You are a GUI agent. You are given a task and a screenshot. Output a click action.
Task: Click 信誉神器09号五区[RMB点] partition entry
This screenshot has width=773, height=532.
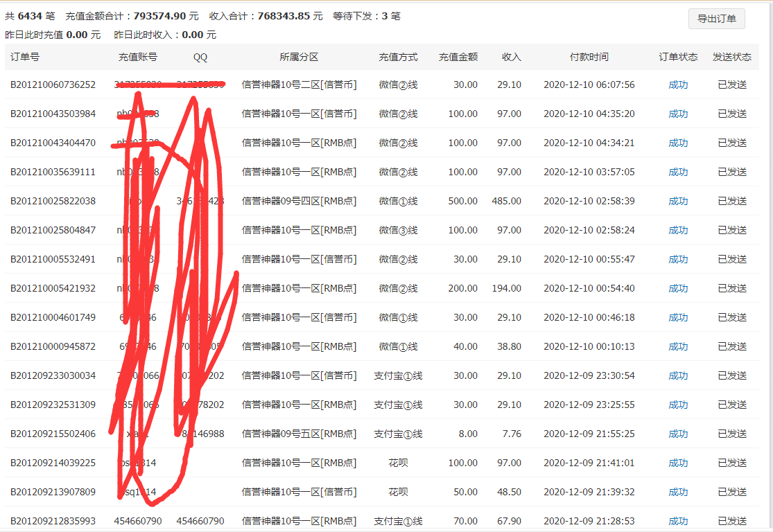pos(298,434)
